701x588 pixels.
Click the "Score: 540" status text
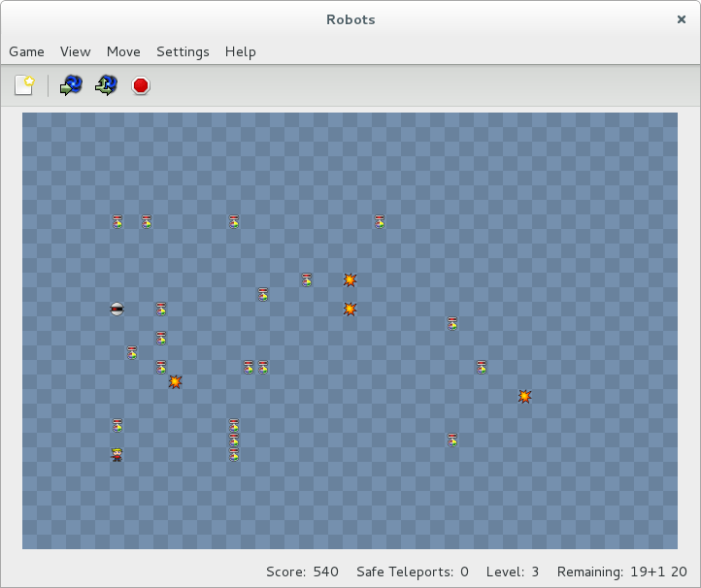pos(302,572)
